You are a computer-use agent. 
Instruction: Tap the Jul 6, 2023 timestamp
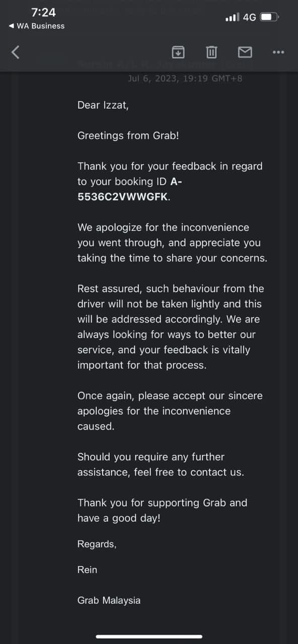click(x=185, y=78)
